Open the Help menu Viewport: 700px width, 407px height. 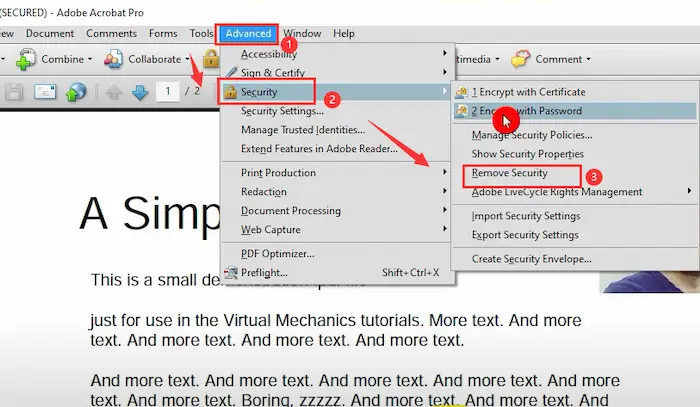point(344,33)
